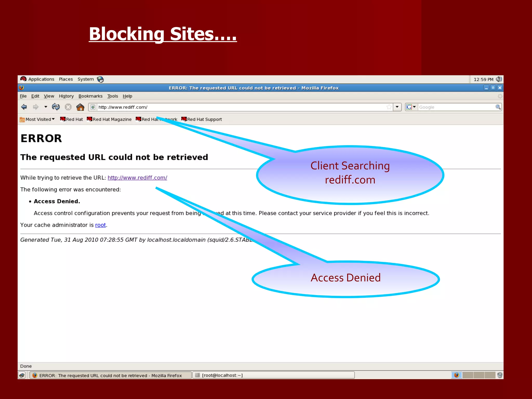Open the Tools menu
The image size is (532, 399).
112,96
